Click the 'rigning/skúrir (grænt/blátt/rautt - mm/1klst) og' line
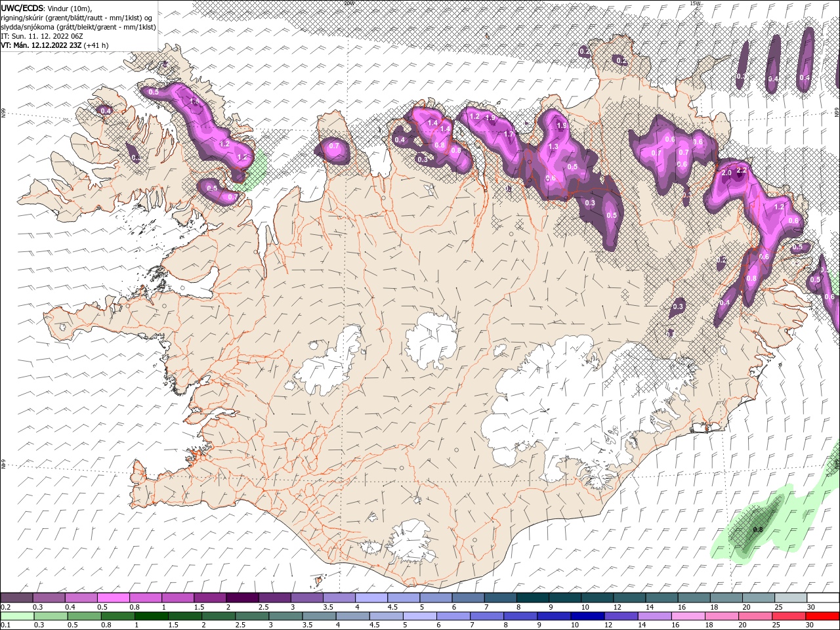840x630 pixels. click(x=76, y=17)
